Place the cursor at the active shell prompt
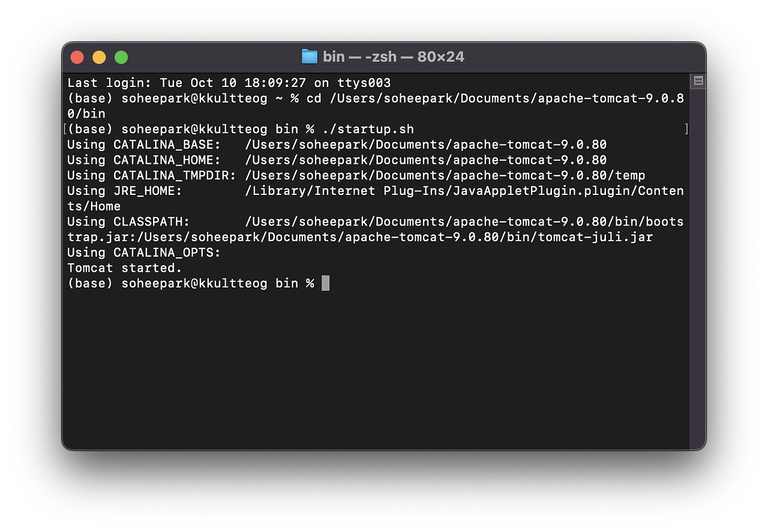The width and height of the screenshot is (768, 532). (x=325, y=283)
